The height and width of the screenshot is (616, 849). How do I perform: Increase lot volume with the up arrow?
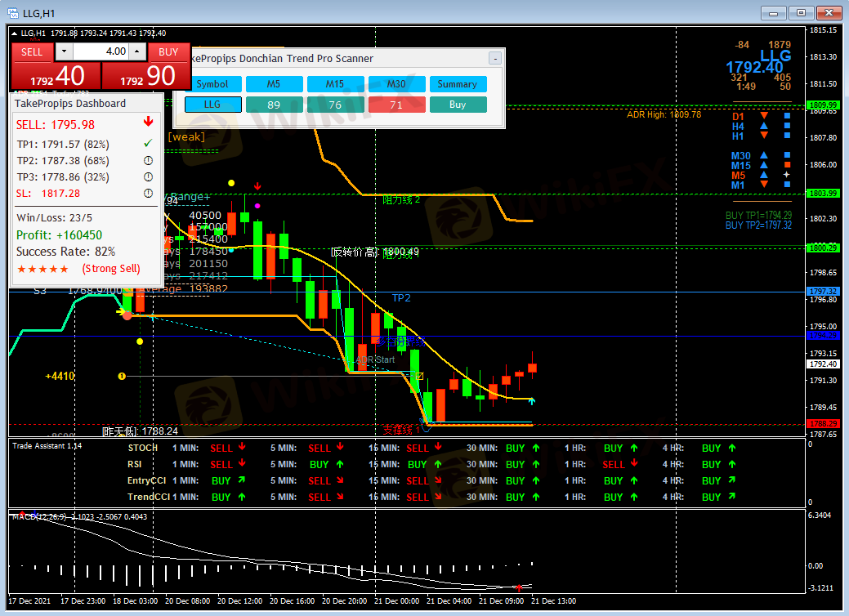[x=136, y=51]
